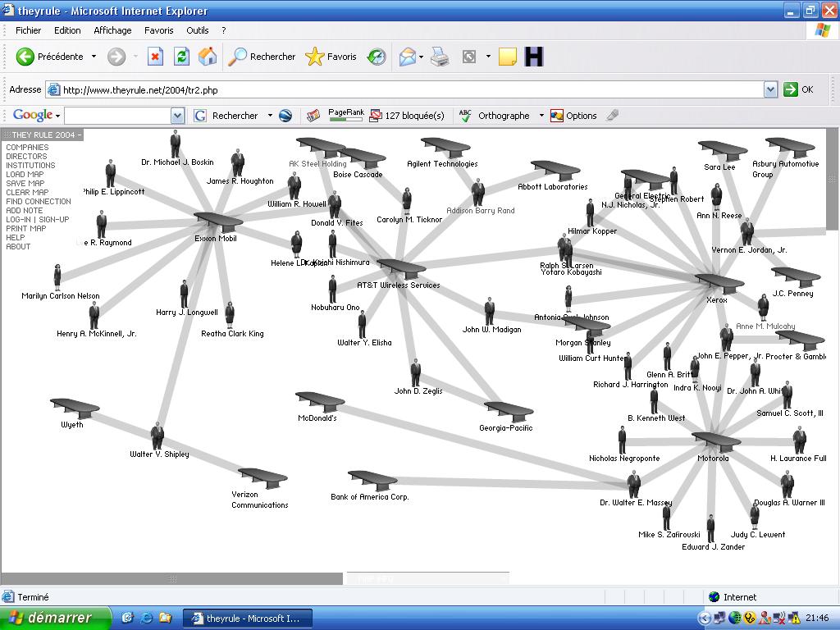Screen dimensions: 840x630
Task: Select the AT&T Wireless Services table icon
Action: point(401,268)
